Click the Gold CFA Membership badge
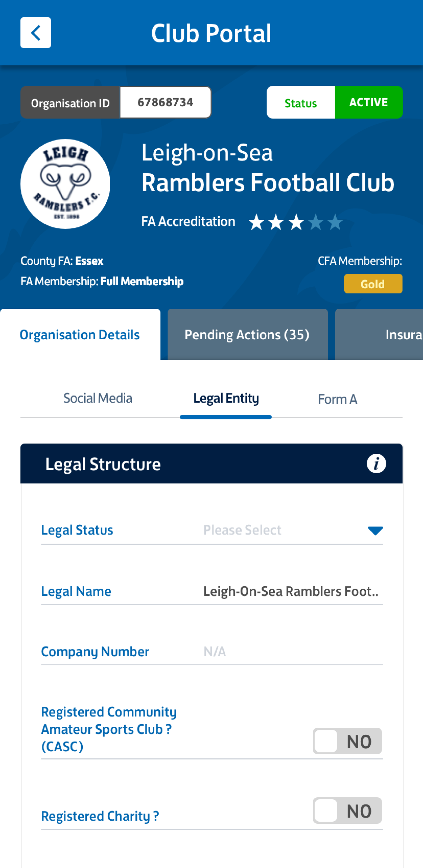The height and width of the screenshot is (868, 423). 373,284
